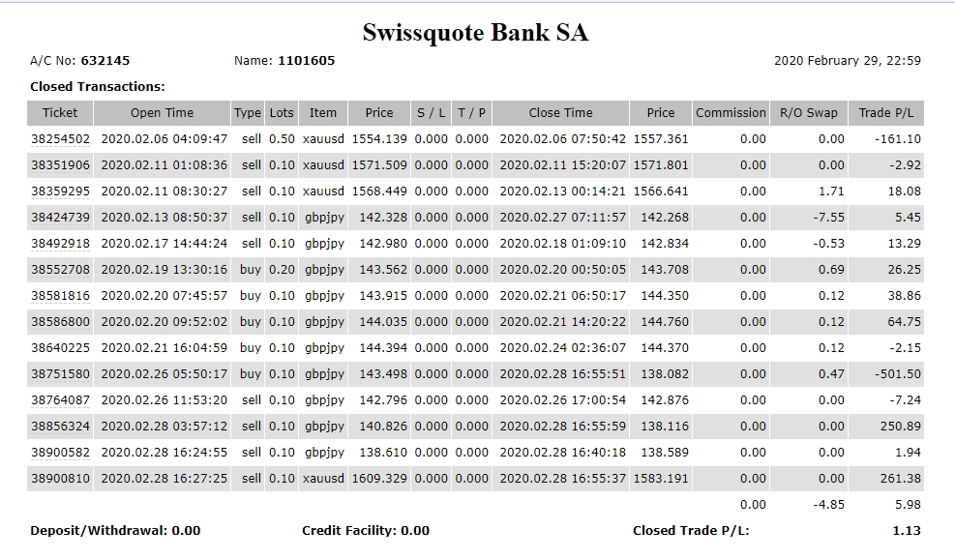Click the date 2020 February 29, 22:59
This screenshot has width=955, height=560.
(848, 61)
